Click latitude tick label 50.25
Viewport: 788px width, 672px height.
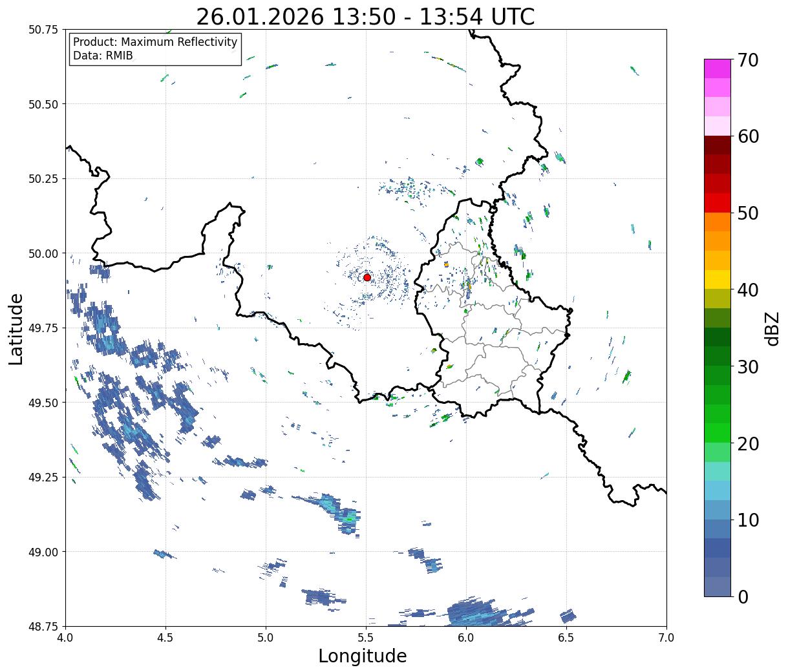[x=43, y=179]
